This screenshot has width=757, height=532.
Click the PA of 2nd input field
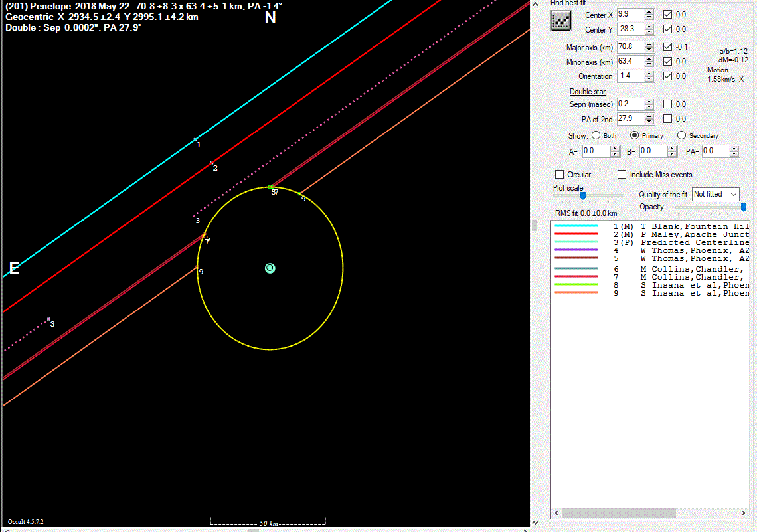click(x=630, y=118)
